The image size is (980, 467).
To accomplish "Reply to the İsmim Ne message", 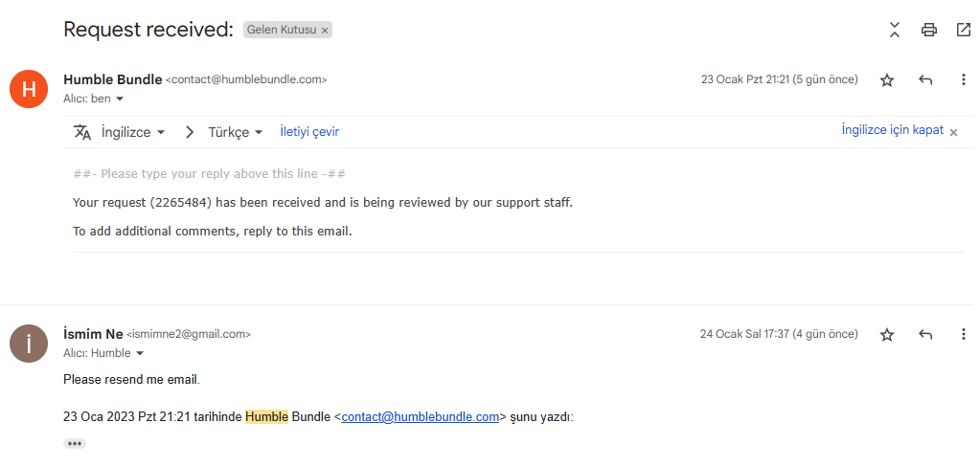I will click(925, 335).
